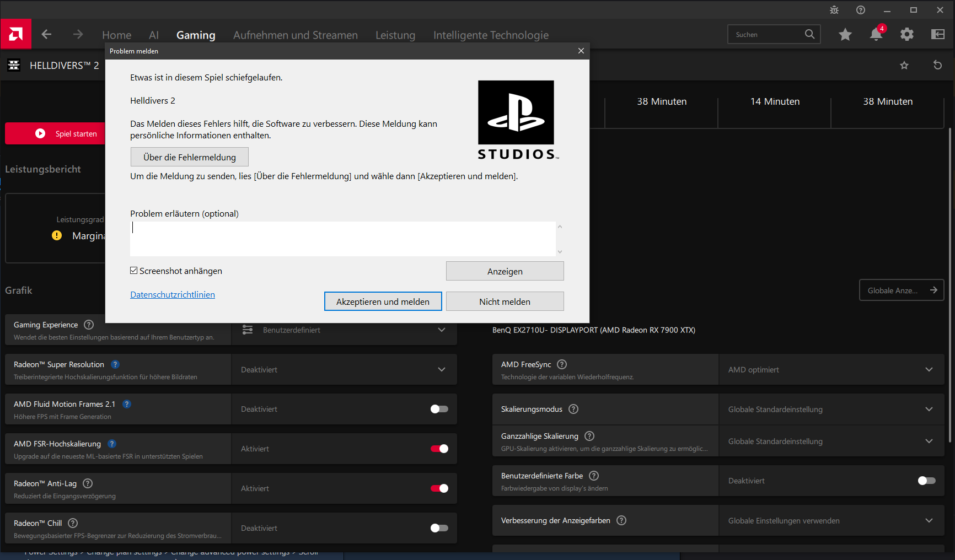The image size is (955, 560).
Task: Click the "Helldivers 2" game name in dialog
Action: 153,101
